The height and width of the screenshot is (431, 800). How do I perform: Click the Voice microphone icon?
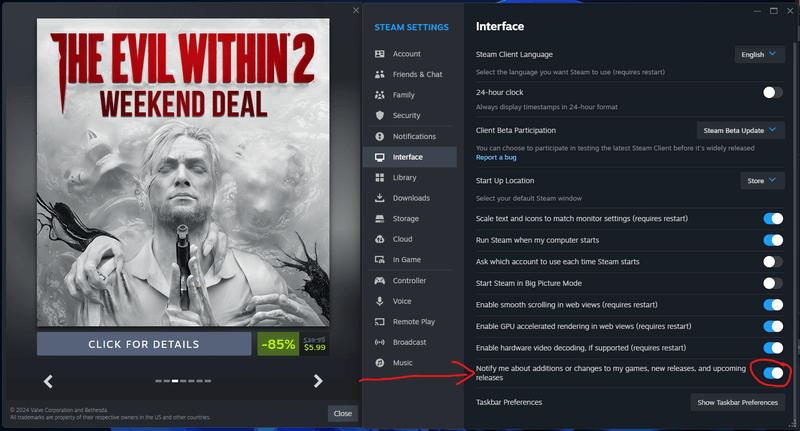point(380,301)
